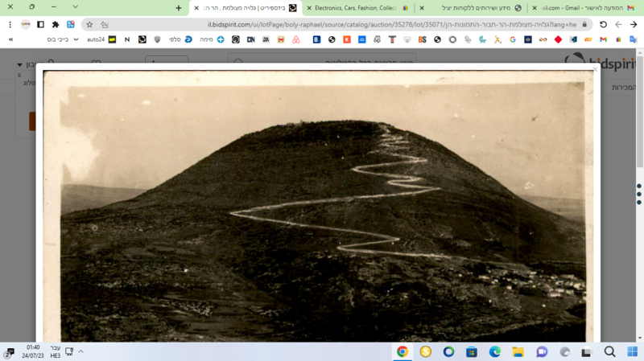Click the page reload button
Screen dimensions: 644x361
603,25
